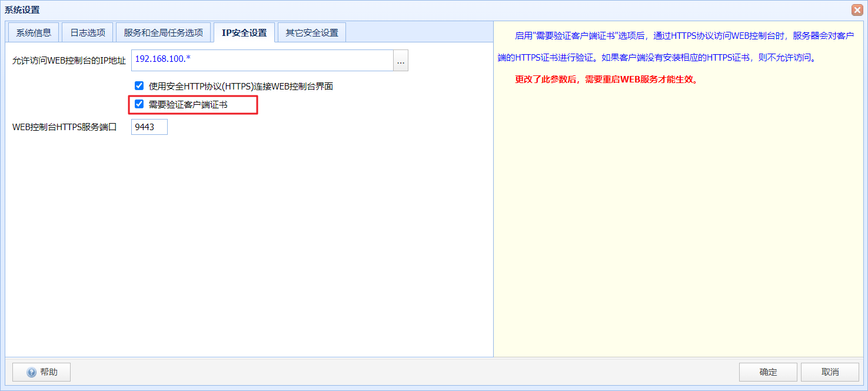Open the IP address browse ellipsis button
The width and height of the screenshot is (868, 391).
tap(401, 61)
